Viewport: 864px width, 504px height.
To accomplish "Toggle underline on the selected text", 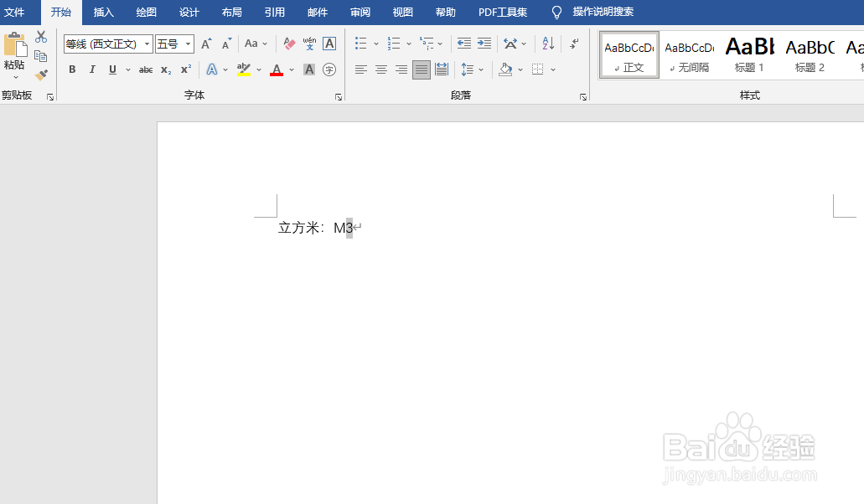I will (x=111, y=69).
